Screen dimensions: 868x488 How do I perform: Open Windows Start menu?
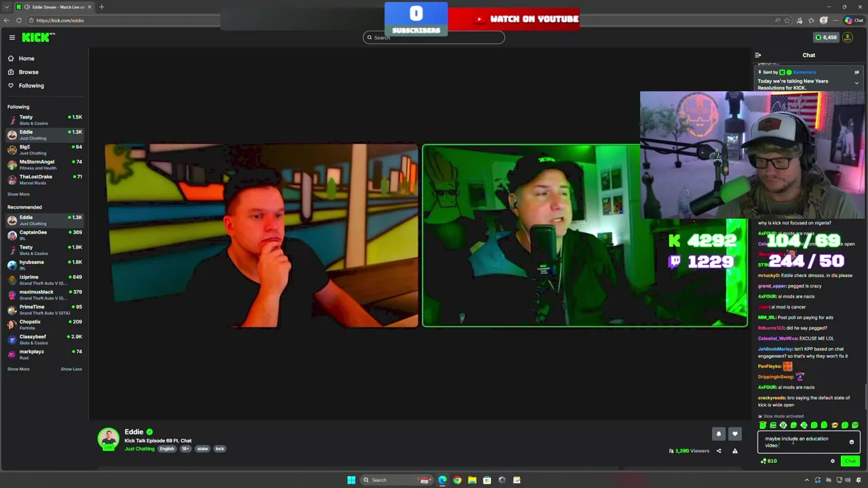(351, 480)
